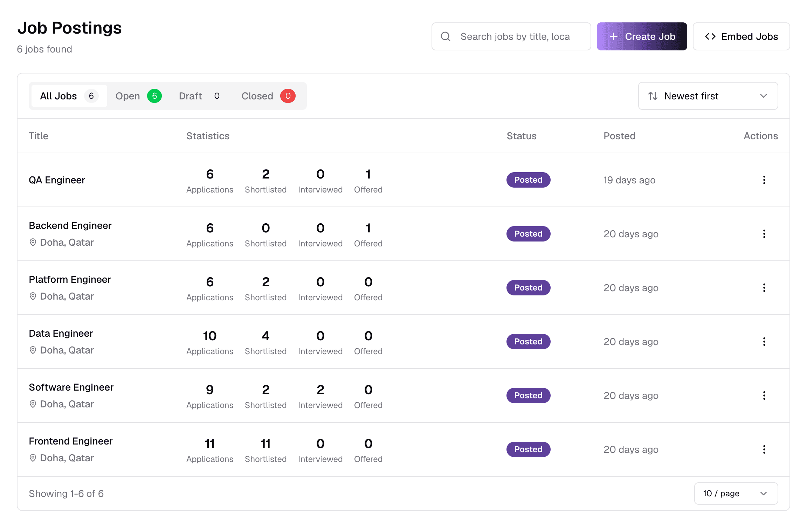Open actions menu for Data Engineer

[x=764, y=342]
